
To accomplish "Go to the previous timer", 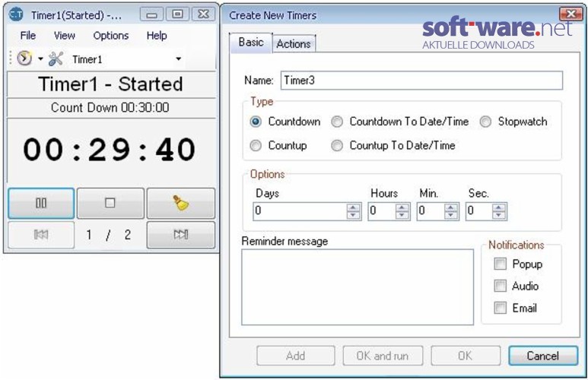I will coord(41,235).
